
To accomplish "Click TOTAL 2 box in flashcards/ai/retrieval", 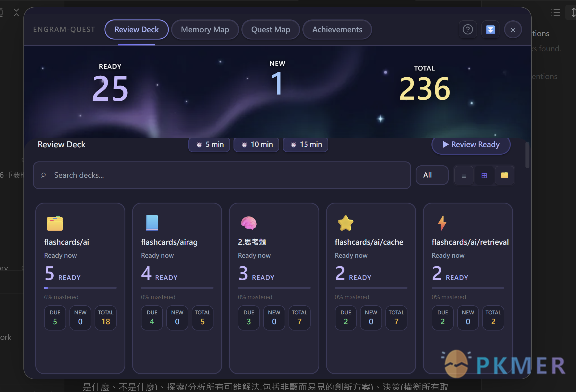I will click(x=493, y=318).
